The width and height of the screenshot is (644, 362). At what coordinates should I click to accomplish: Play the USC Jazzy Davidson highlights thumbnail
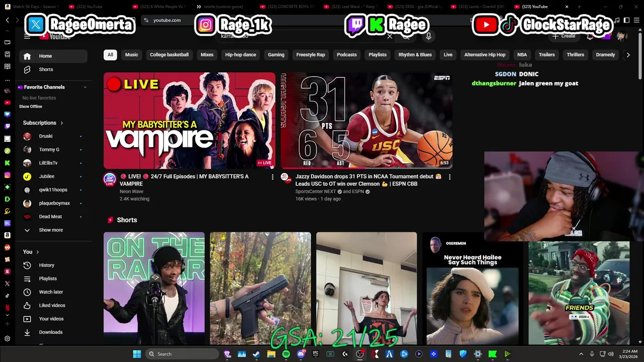click(366, 121)
